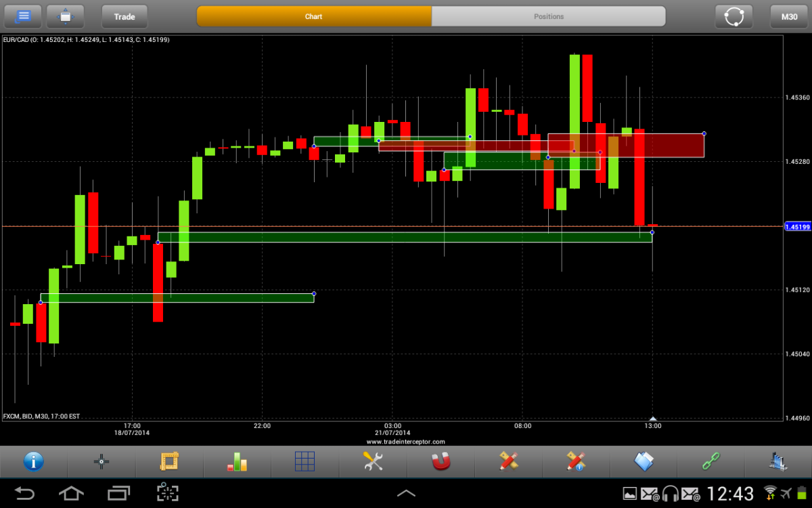Click the EUR/CAD OHLC header text
The height and width of the screenshot is (508, 812).
(86, 40)
